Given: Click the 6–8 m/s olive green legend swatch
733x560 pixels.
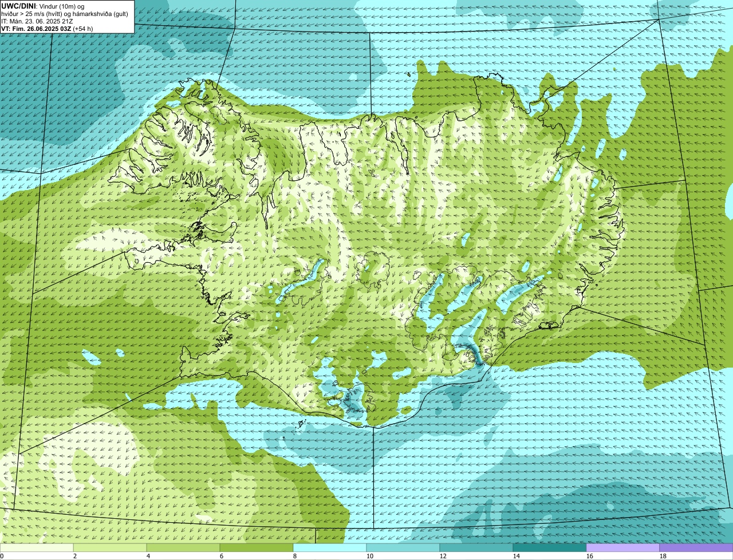Looking at the screenshot, I should [257, 548].
